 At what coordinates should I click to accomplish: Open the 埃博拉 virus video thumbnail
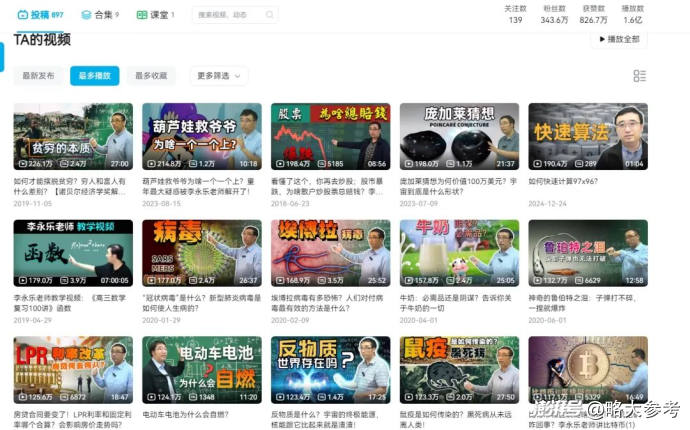330,253
